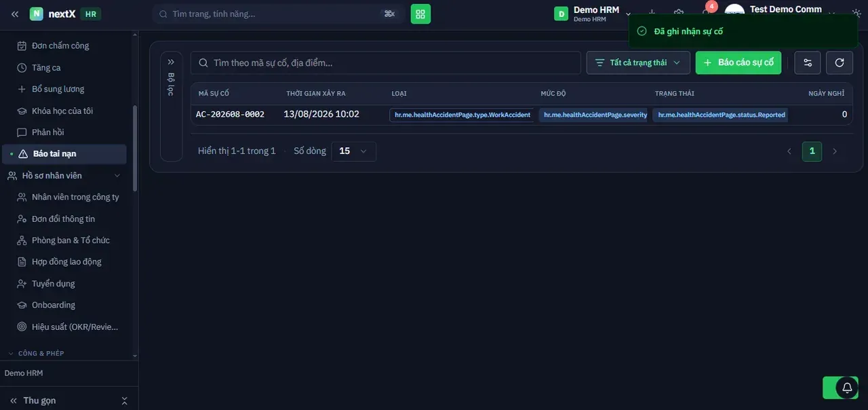Click the WorkAccident type badge
Image resolution: width=868 pixels, height=410 pixels.
[461, 115]
